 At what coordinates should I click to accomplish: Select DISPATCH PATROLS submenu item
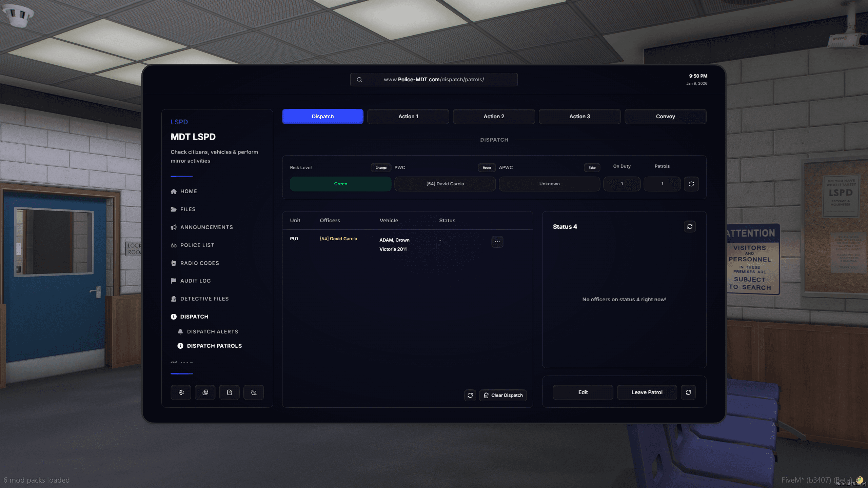pos(210,346)
